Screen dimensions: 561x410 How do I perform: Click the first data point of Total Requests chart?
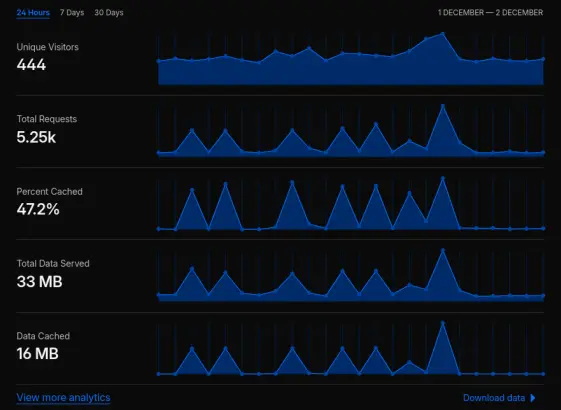[x=158, y=153]
